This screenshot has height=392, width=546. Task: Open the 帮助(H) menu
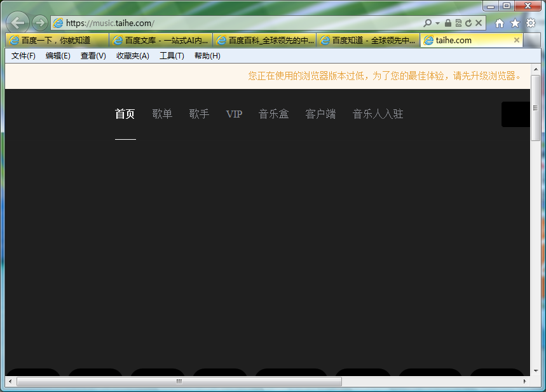point(207,56)
